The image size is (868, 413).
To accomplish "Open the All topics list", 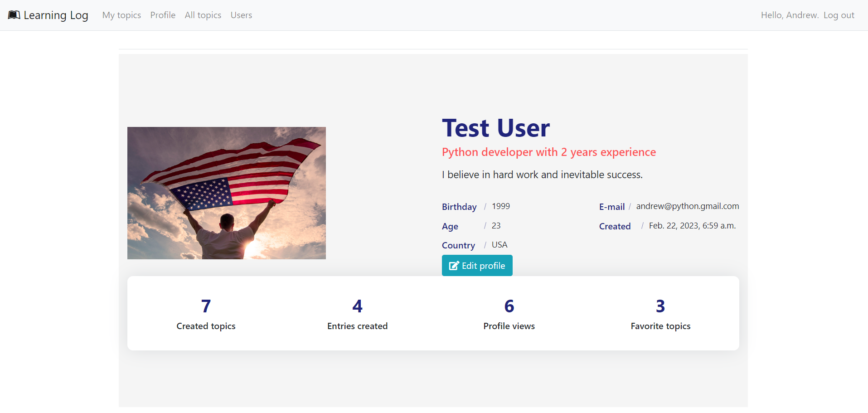I will point(203,15).
